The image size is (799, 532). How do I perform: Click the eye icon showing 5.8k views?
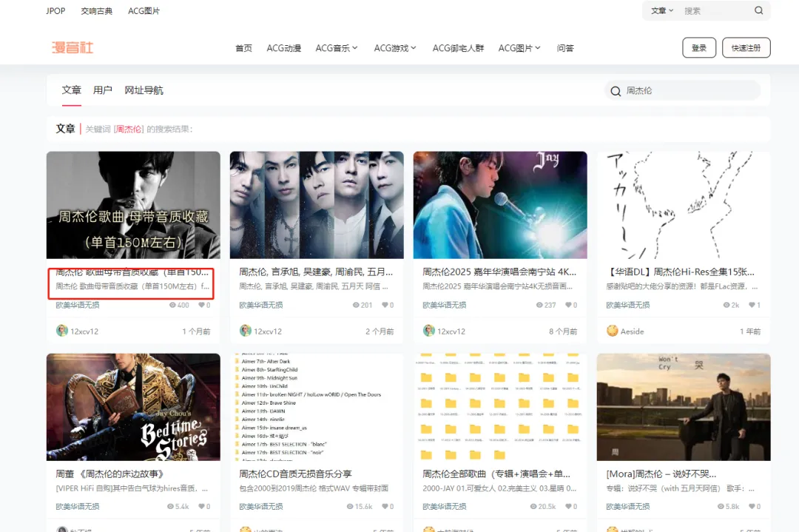pos(721,507)
